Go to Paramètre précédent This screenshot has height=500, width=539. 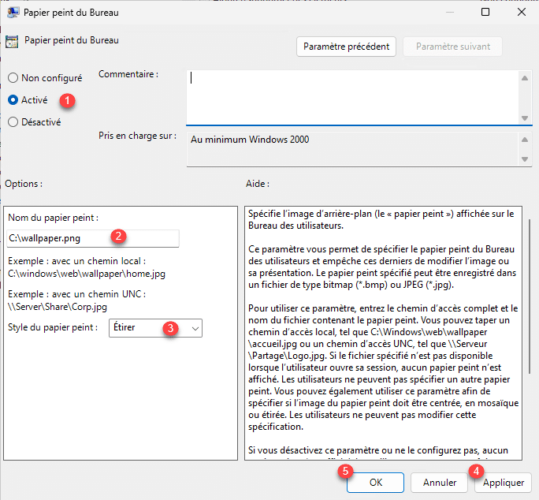click(346, 46)
